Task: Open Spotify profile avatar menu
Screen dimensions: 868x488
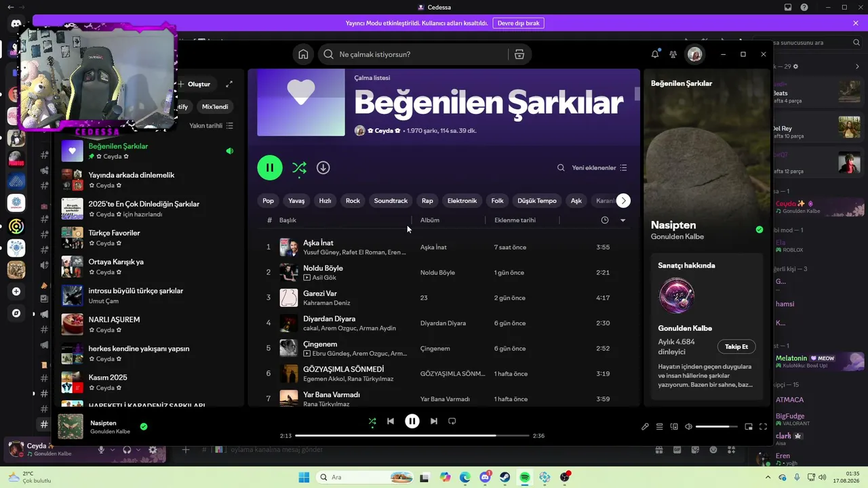Action: coord(694,54)
